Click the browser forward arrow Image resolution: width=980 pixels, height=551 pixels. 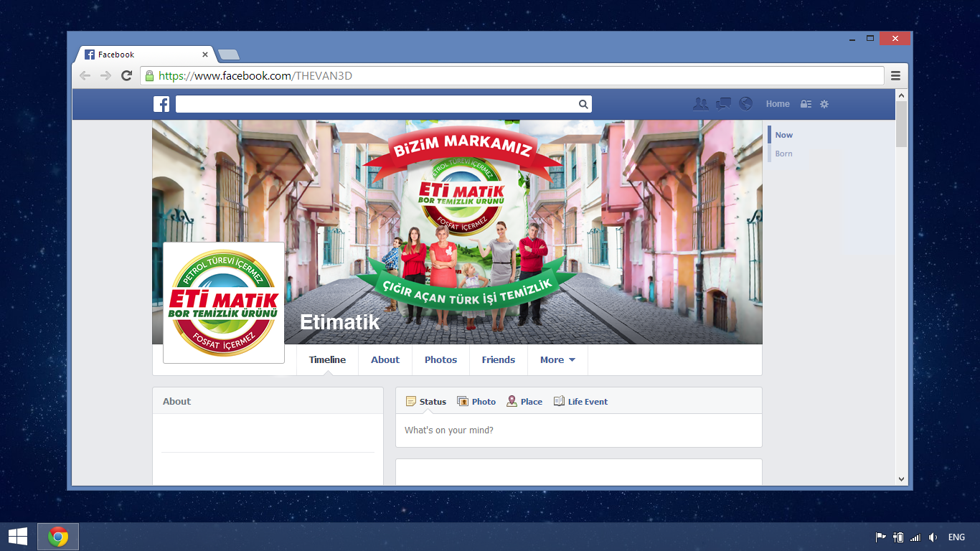pos(105,76)
